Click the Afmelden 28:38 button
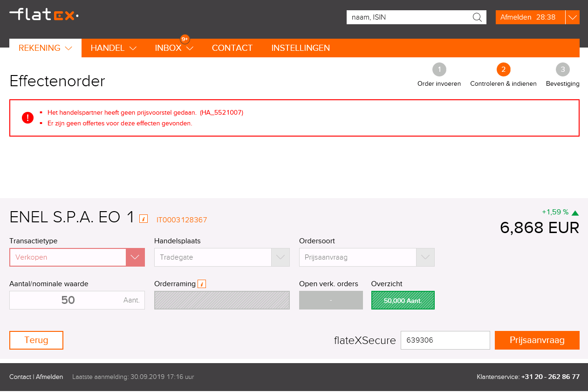The width and height of the screenshot is (588, 392). (530, 17)
